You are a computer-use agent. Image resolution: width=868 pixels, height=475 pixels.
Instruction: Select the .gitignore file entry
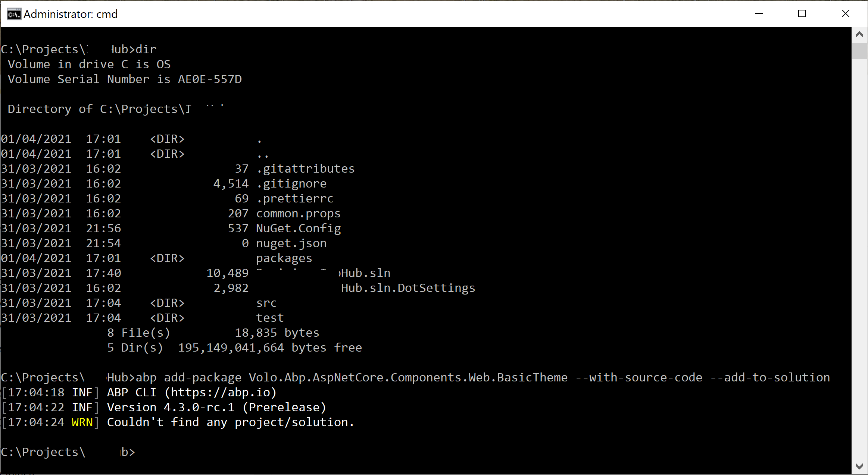click(291, 183)
